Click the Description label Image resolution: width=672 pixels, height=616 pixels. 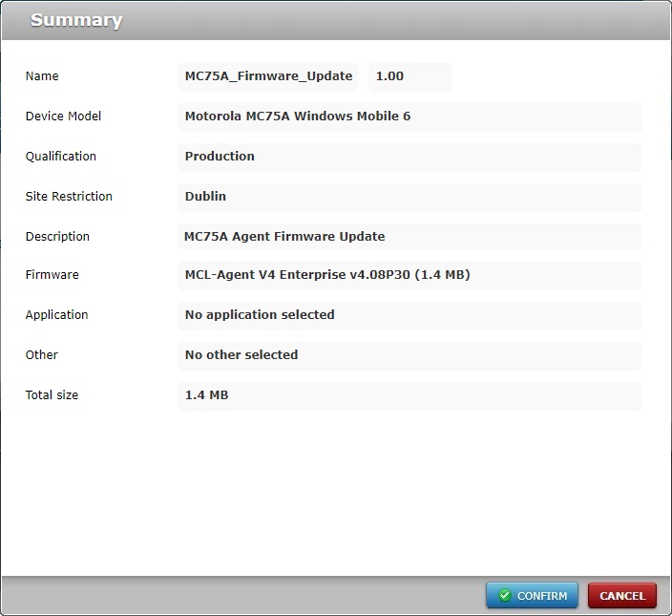click(x=57, y=237)
